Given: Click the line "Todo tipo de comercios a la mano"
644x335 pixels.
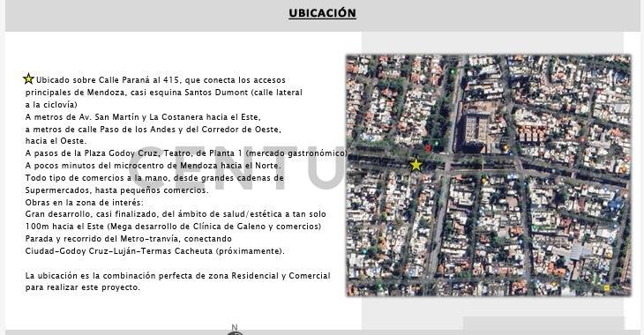Looking at the screenshot, I should (154, 178).
